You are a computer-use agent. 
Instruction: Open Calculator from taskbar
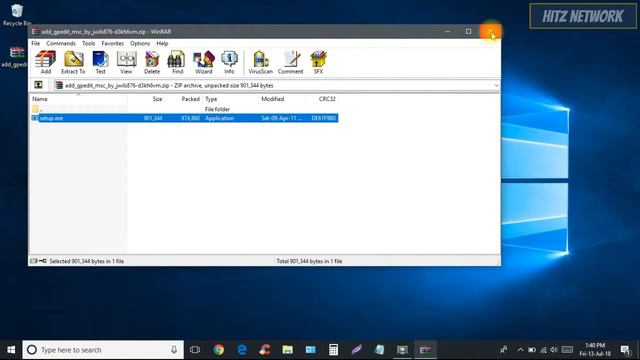pos(333,350)
